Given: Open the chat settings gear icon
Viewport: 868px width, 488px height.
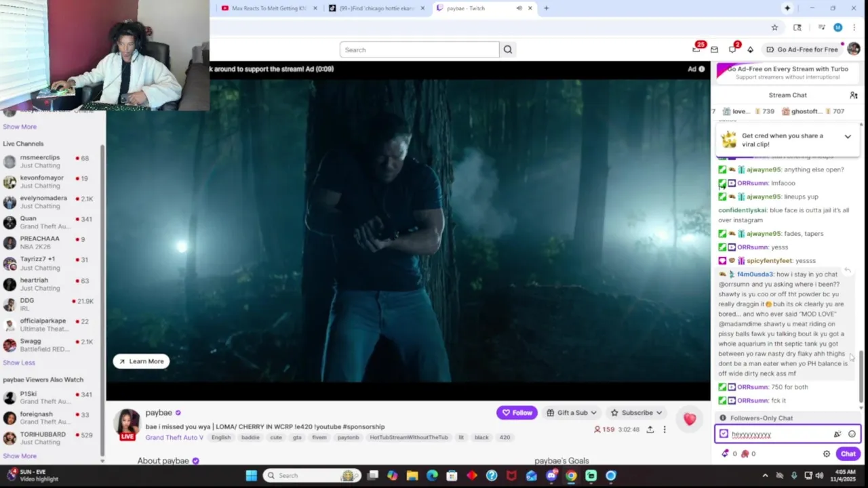Looking at the screenshot, I should pyautogui.click(x=826, y=454).
